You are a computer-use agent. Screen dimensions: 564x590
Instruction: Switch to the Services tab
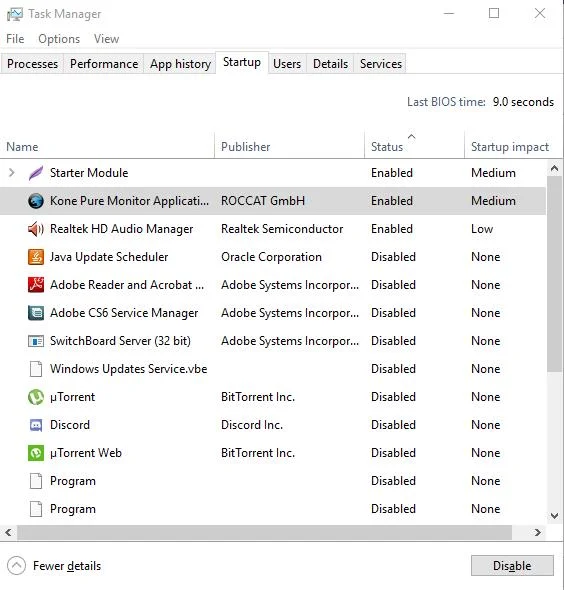coord(381,64)
